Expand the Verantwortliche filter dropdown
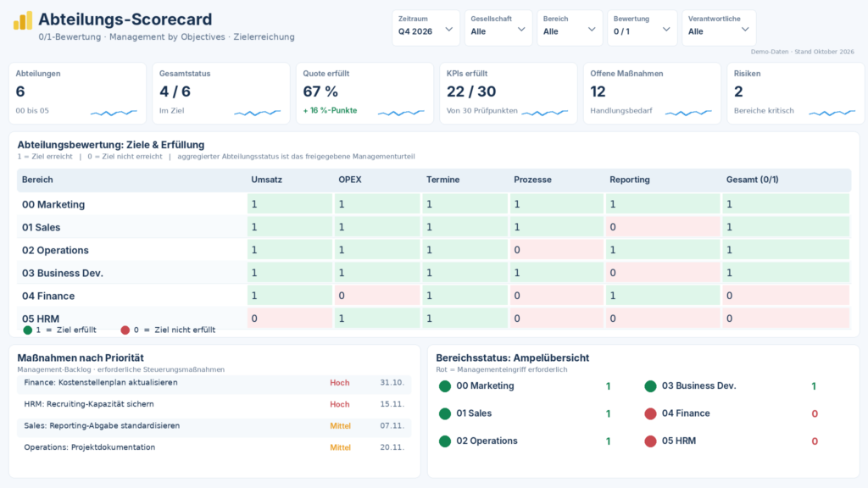Viewport: 868px width, 488px height. point(719,27)
